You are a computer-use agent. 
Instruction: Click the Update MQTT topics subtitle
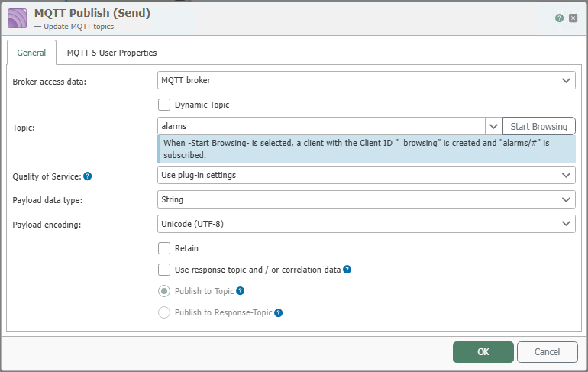(79, 27)
